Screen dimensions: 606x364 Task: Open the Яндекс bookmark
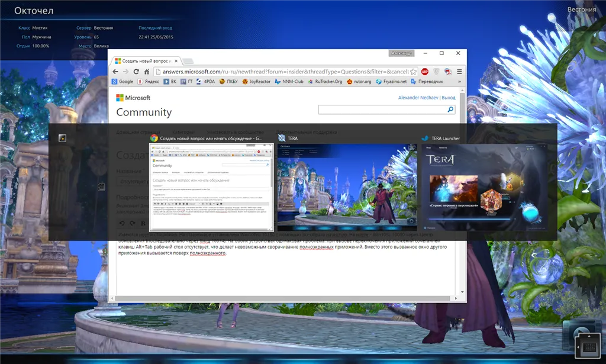(149, 82)
